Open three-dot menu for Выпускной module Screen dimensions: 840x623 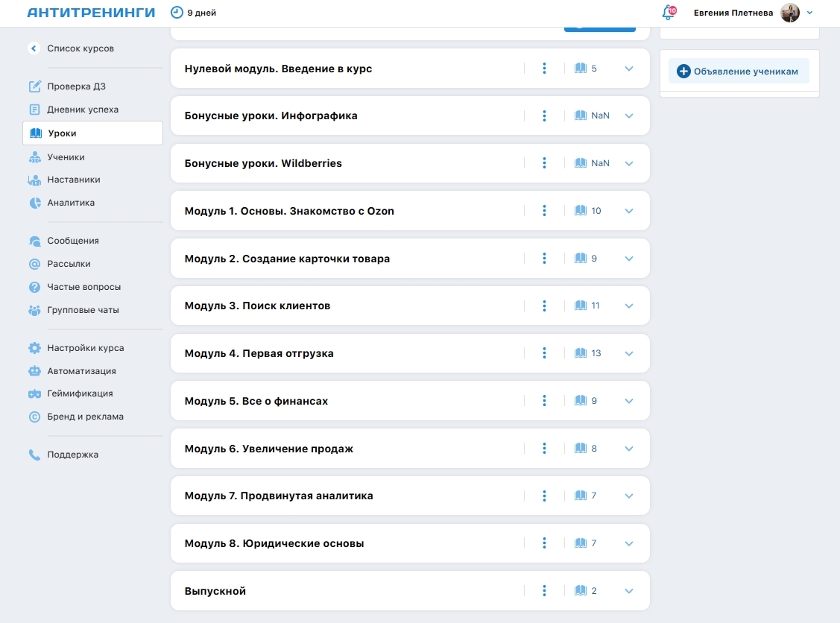[545, 591]
